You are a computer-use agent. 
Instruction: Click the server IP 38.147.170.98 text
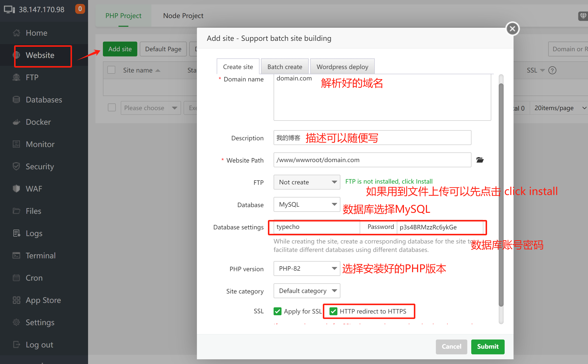42,9
